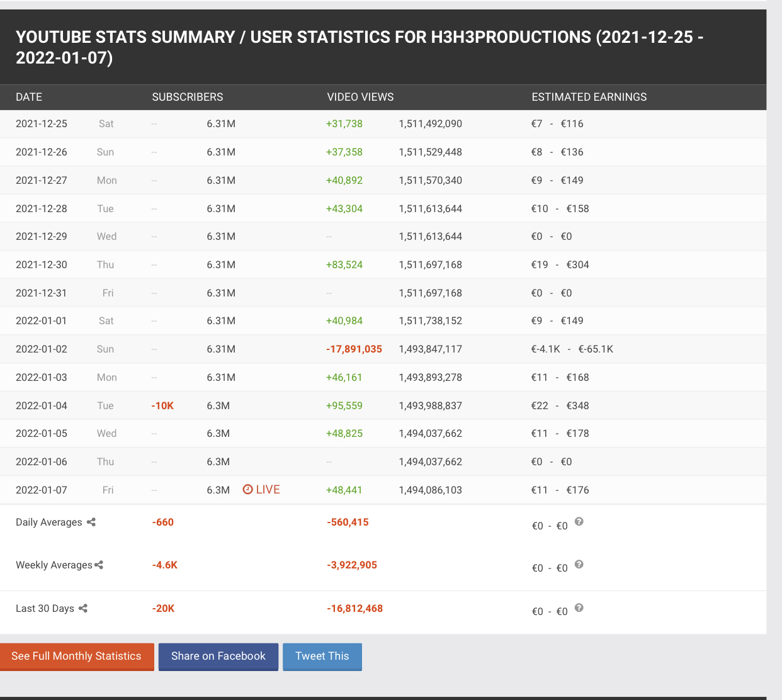This screenshot has height=700, width=782.
Task: Open help icon for Last 30 Days earnings
Action: pos(579,607)
